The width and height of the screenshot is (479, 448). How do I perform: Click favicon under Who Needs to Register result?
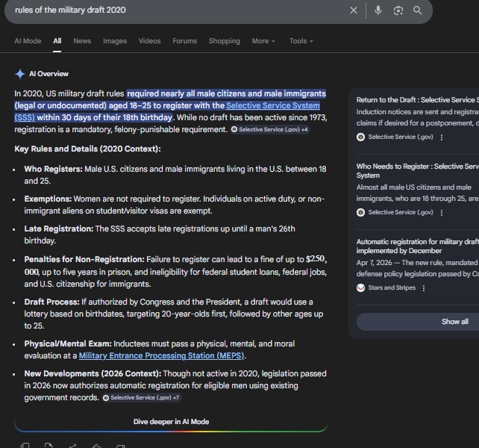361,212
